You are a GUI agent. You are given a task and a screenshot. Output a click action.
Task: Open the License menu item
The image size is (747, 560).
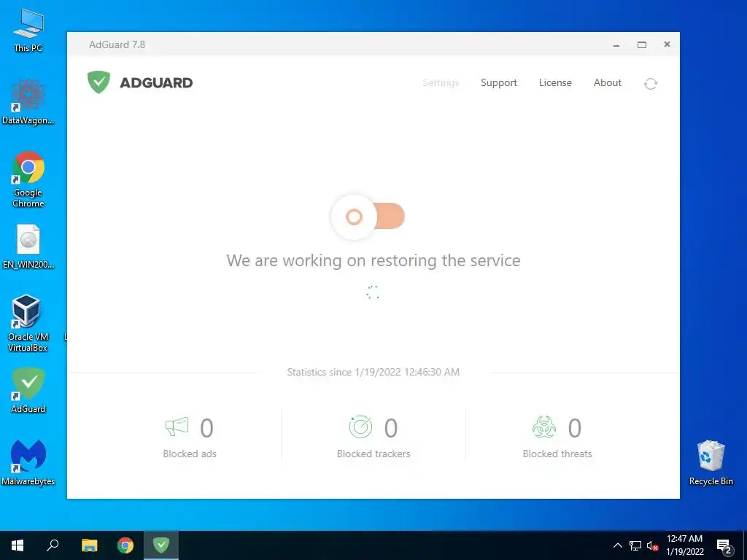(x=555, y=83)
